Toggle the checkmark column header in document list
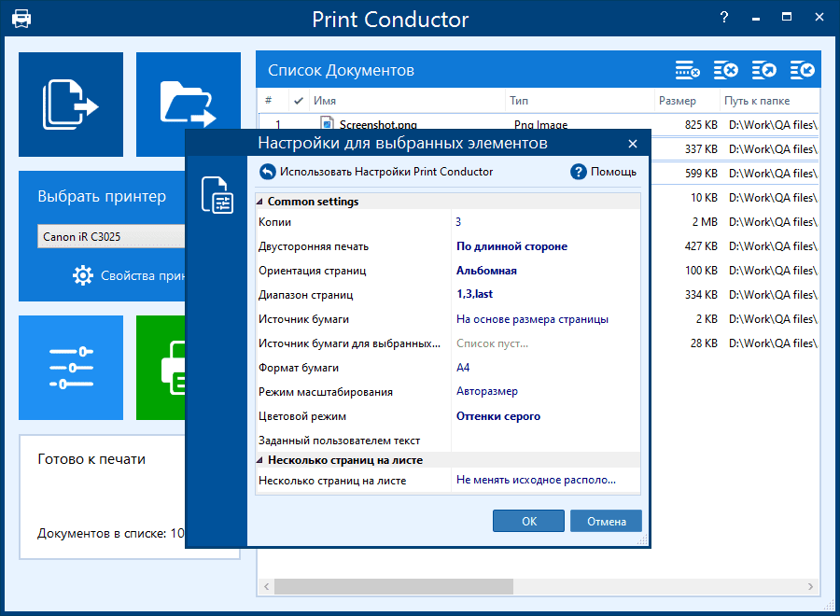This screenshot has height=616, width=840. [299, 100]
